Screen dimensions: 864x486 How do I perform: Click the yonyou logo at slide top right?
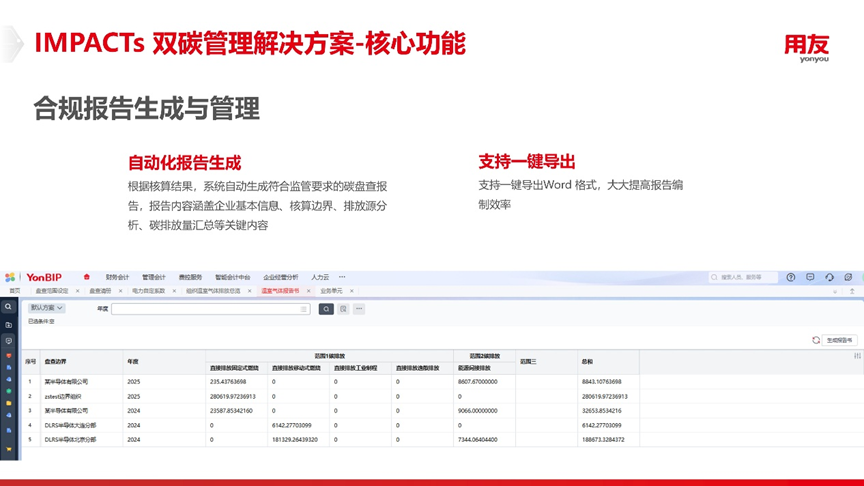807,48
